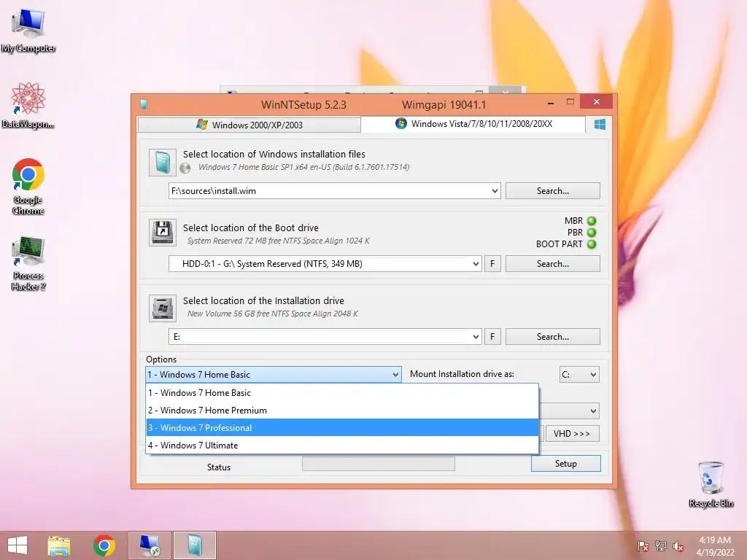Screen dimensions: 747x560
Task: Click the VHD >>> button
Action: [x=572, y=434]
